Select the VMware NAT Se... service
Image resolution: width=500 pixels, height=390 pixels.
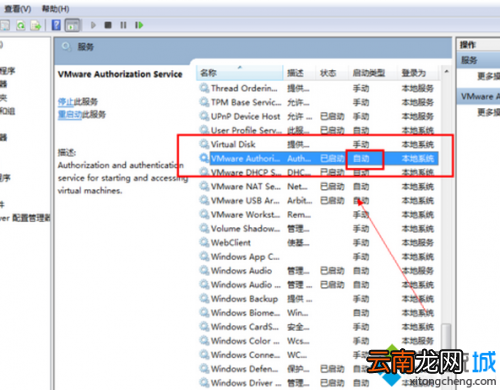tap(318, 186)
